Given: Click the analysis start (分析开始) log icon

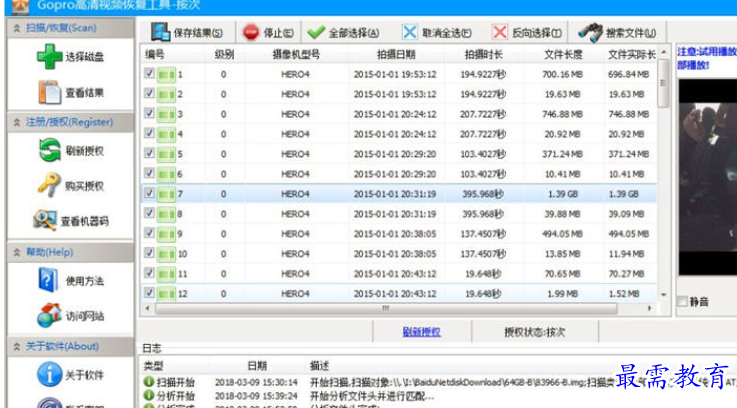Looking at the screenshot, I should 149,395.
